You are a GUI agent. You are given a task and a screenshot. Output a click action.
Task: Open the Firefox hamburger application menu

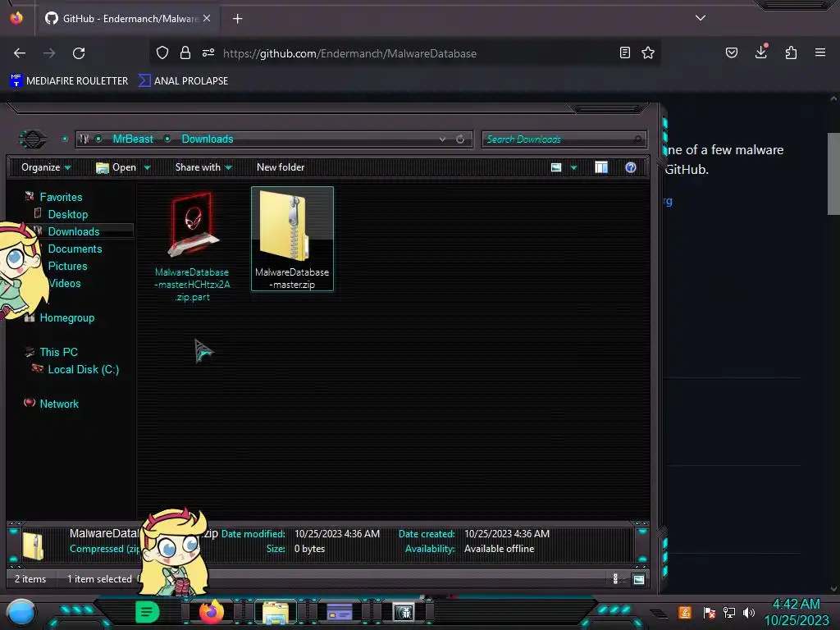[x=820, y=52]
